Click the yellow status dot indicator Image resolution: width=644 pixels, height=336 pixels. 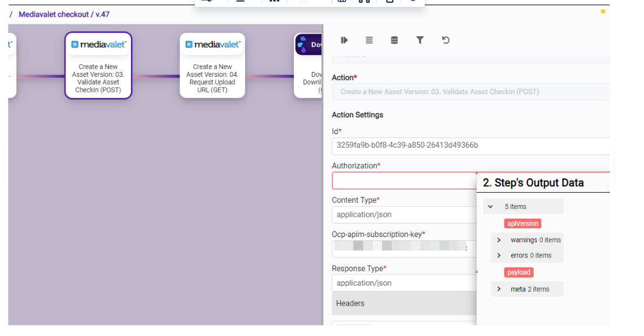pos(603,11)
